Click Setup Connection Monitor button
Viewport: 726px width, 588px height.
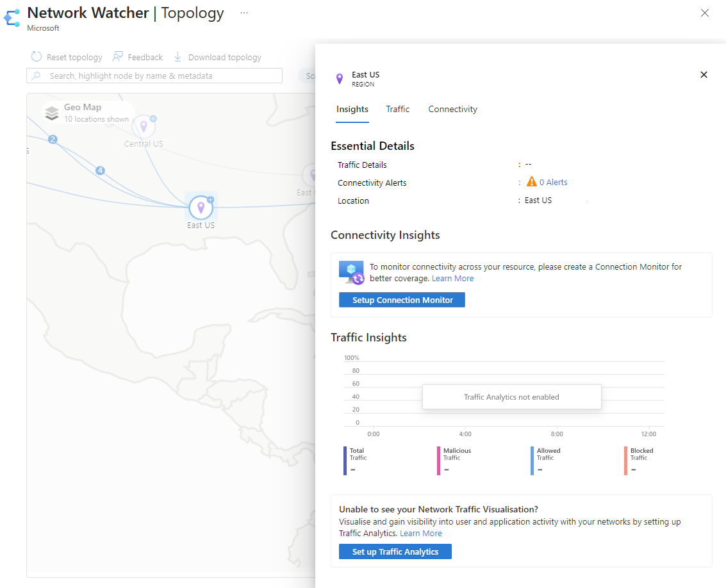[x=402, y=300]
